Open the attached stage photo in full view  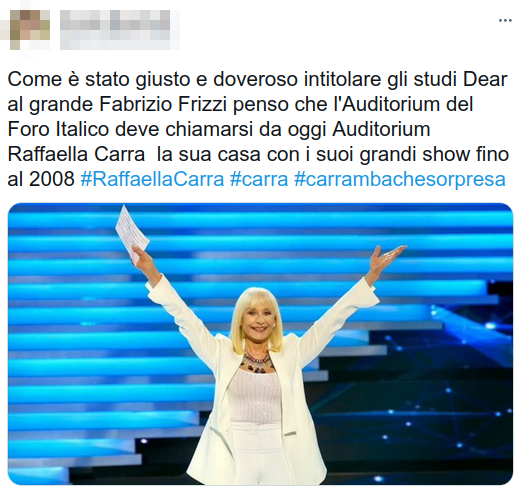tap(260, 344)
